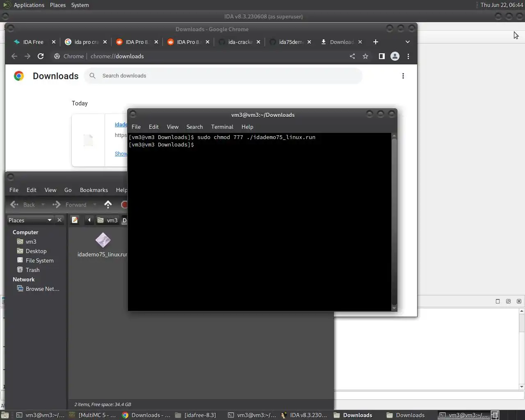Expand Chrome tab search chevron
Viewport: 525px width, 420px height.
(x=407, y=42)
